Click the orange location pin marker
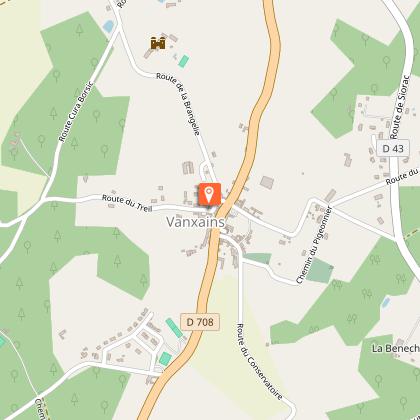This screenshot has width=420, height=420. 210,194
